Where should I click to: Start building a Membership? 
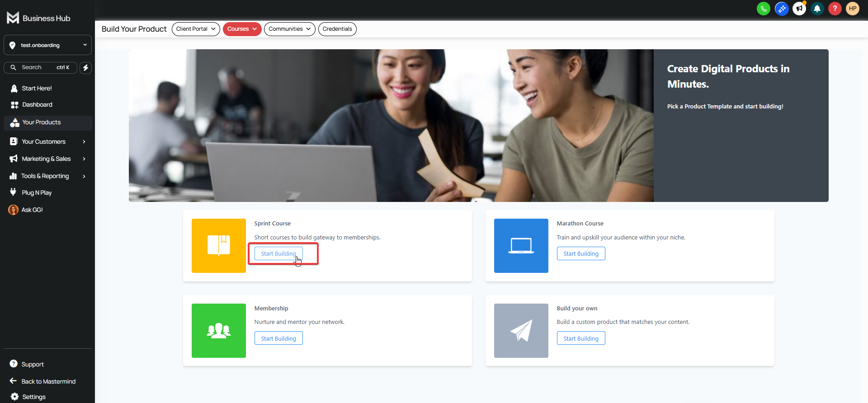tap(278, 338)
